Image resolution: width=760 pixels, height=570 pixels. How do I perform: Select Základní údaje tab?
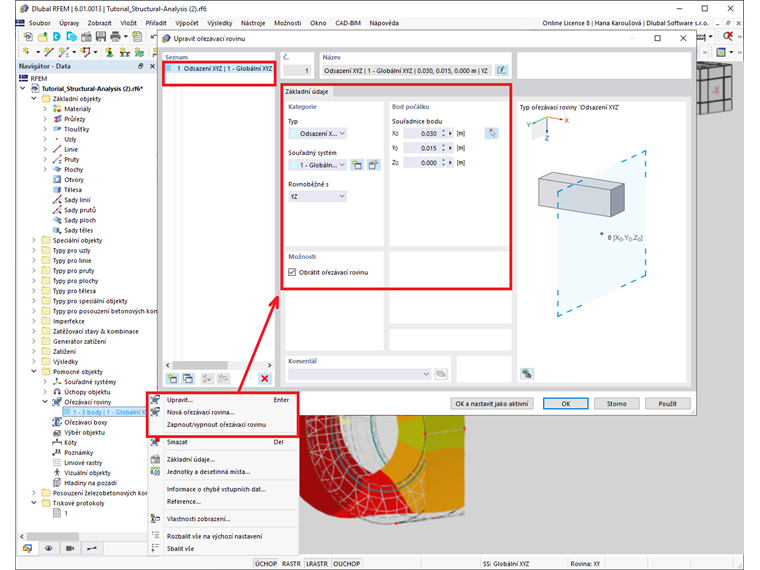[307, 91]
